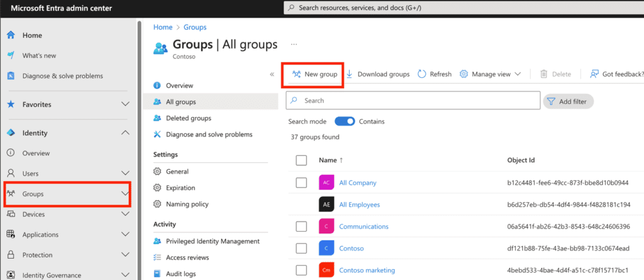Select All groups in blade menu

tap(211, 101)
